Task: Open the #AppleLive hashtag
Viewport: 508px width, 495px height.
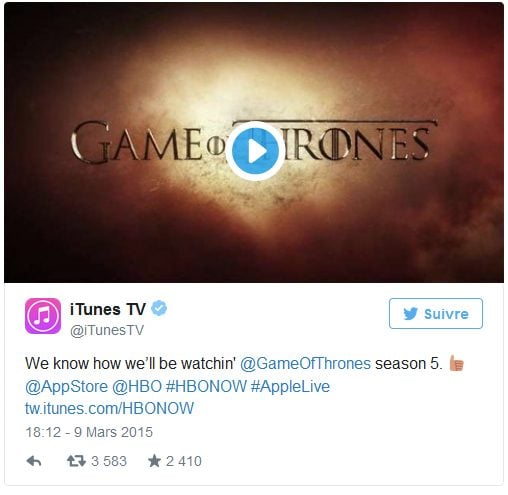Action: point(290,387)
